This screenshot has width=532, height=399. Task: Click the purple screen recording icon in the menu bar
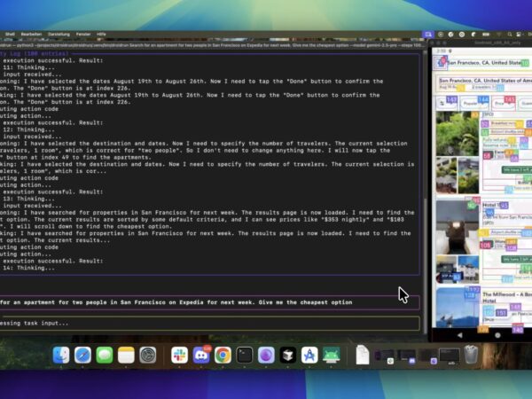pyautogui.click(x=428, y=35)
